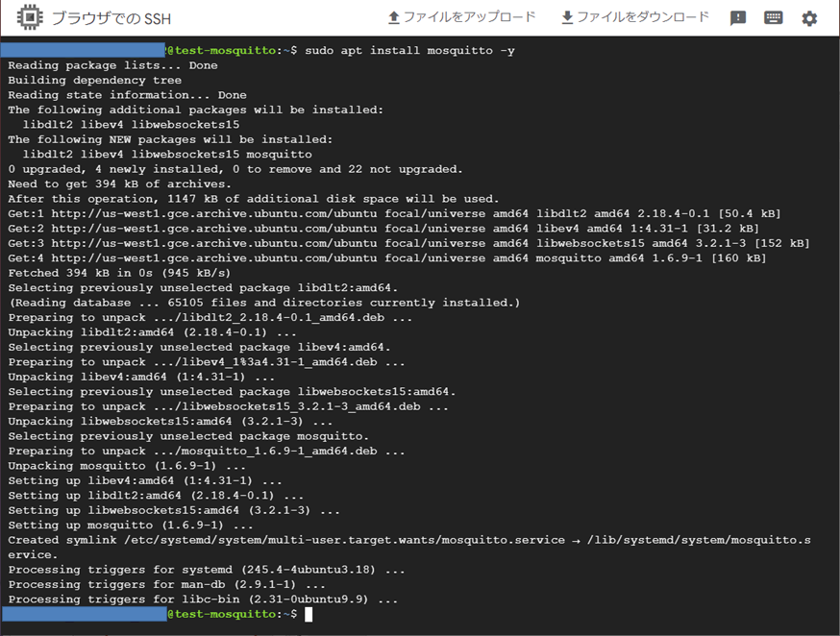This screenshot has width=840, height=636.
Task: Open the feedback speech bubble icon
Action: point(738,18)
